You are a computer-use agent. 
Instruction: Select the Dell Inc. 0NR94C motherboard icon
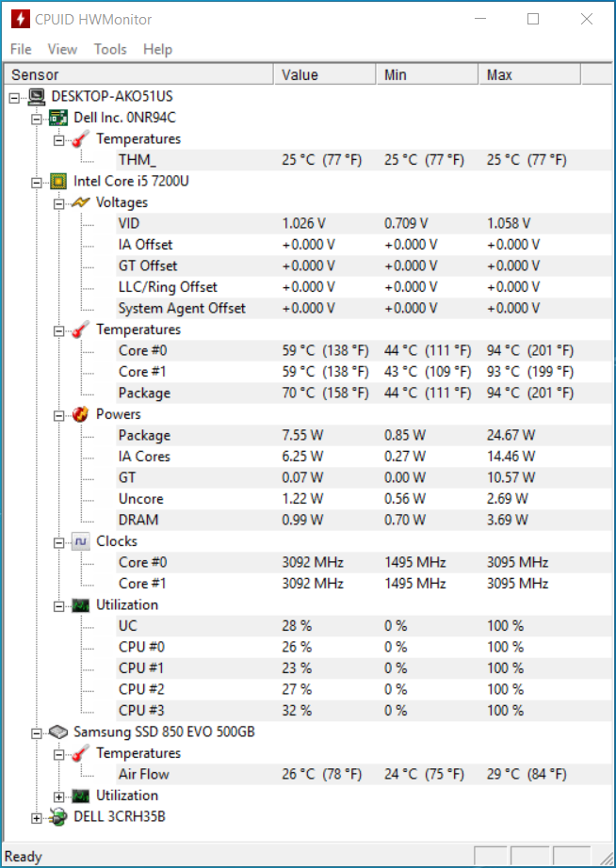pyautogui.click(x=58, y=118)
